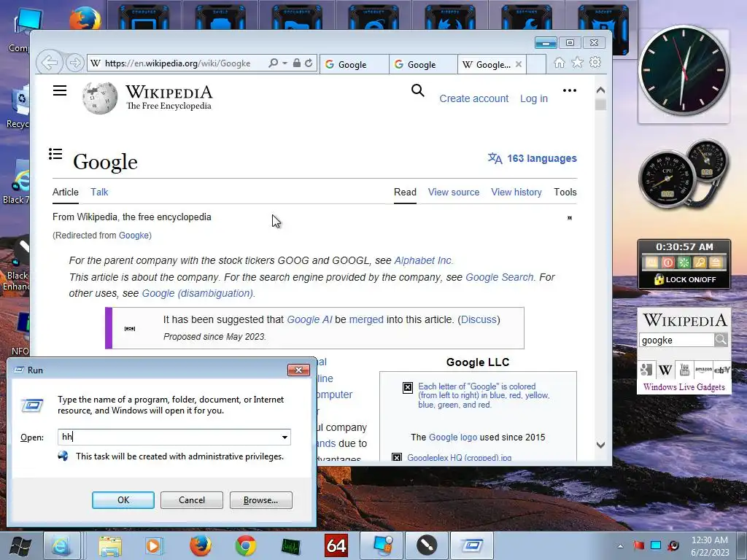The height and width of the screenshot is (560, 747).
Task: Click the security lock icon in address bar
Action: click(x=296, y=63)
